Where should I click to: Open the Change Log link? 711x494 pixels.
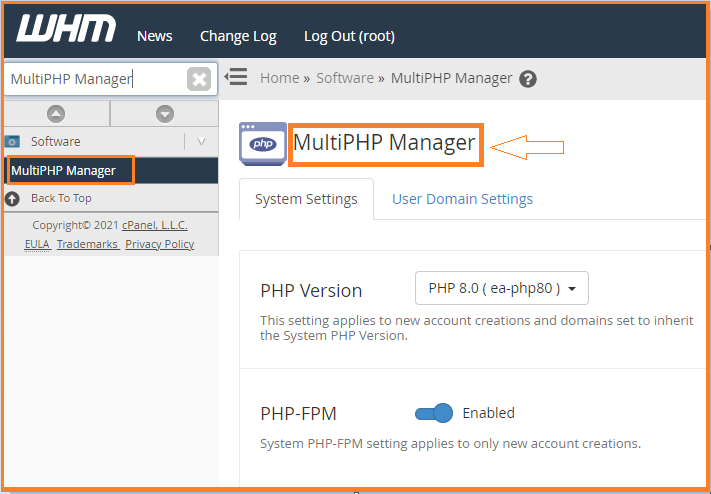pyautogui.click(x=238, y=36)
